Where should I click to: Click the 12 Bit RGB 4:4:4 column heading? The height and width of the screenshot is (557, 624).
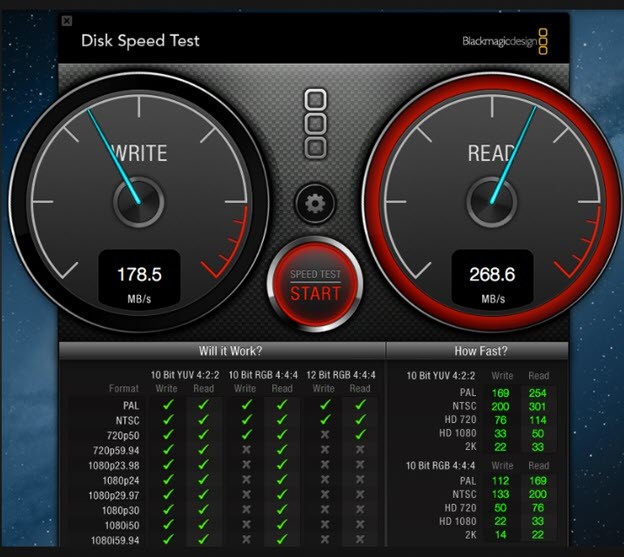342,374
